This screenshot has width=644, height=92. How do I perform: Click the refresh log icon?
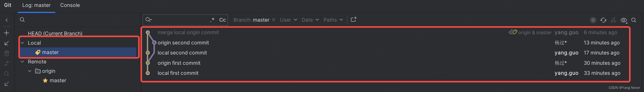click(603, 20)
